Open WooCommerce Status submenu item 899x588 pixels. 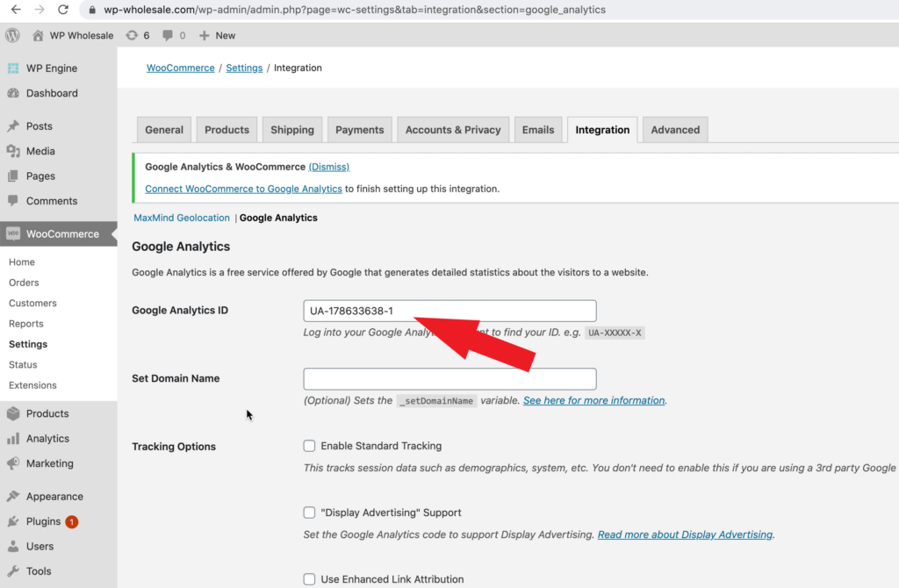(x=23, y=364)
